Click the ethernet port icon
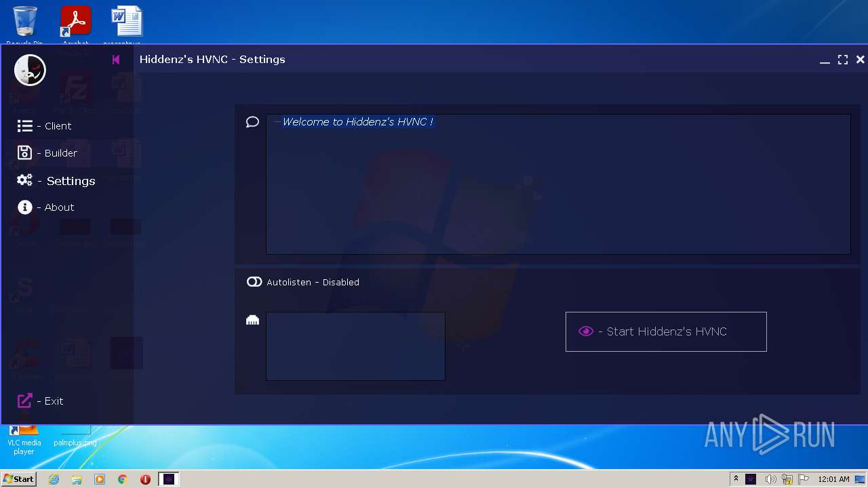 coord(252,320)
